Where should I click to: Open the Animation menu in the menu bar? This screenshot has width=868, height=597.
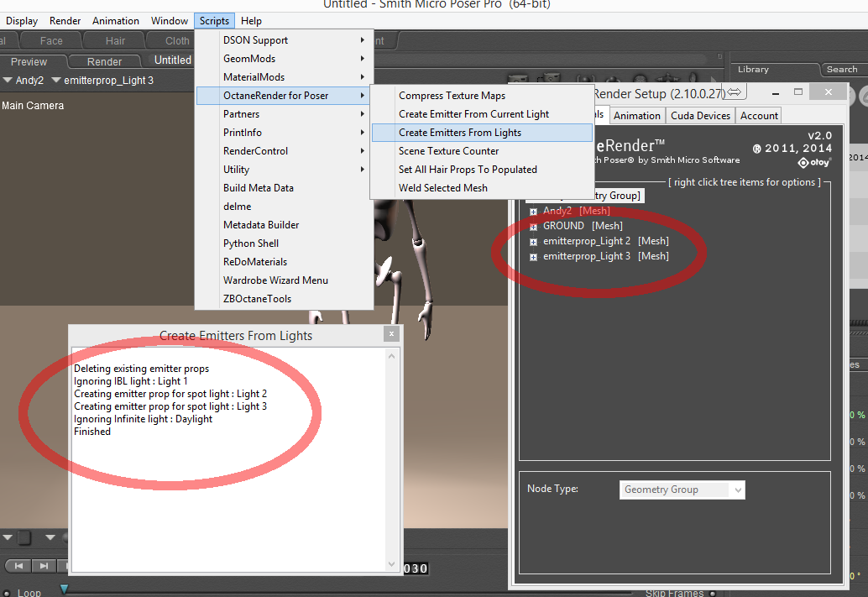click(116, 21)
